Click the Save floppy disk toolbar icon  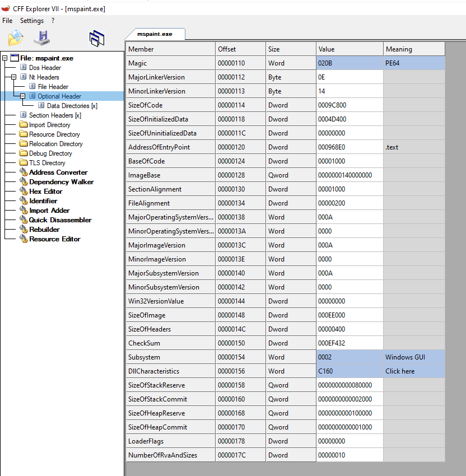(42, 38)
